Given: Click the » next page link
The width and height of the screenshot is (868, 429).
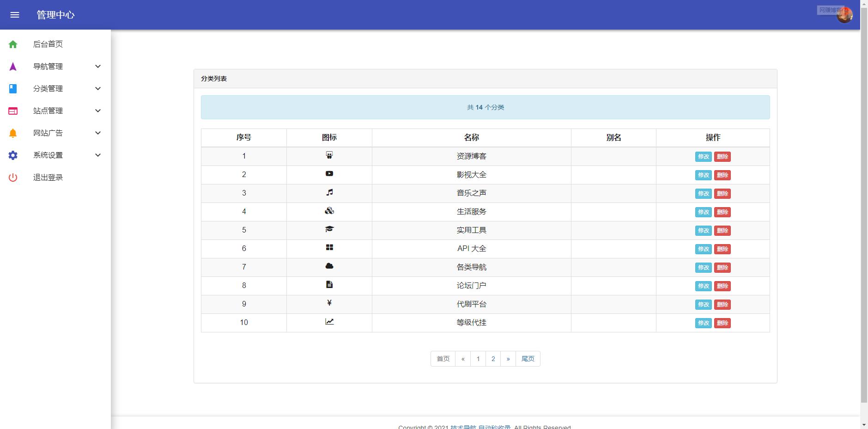Looking at the screenshot, I should 508,359.
